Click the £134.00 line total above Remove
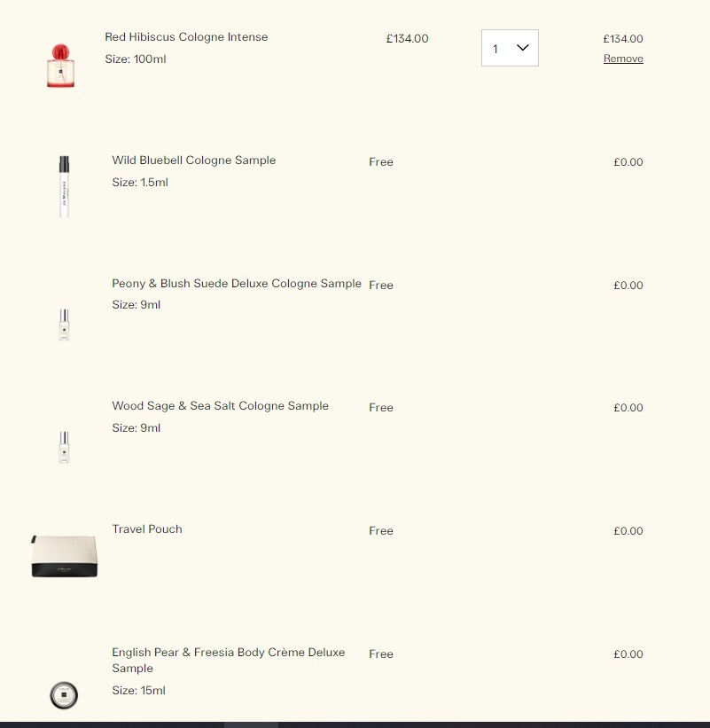Image resolution: width=710 pixels, height=728 pixels. pos(623,38)
